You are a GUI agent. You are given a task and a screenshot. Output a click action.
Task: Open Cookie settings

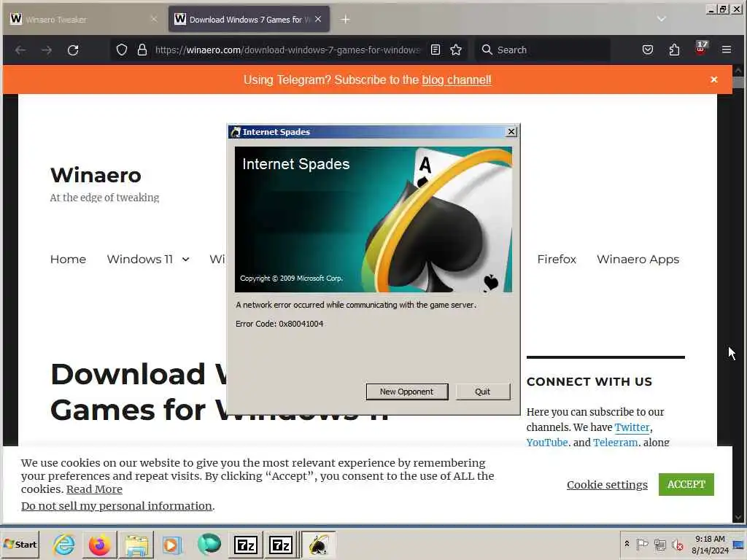[607, 485]
